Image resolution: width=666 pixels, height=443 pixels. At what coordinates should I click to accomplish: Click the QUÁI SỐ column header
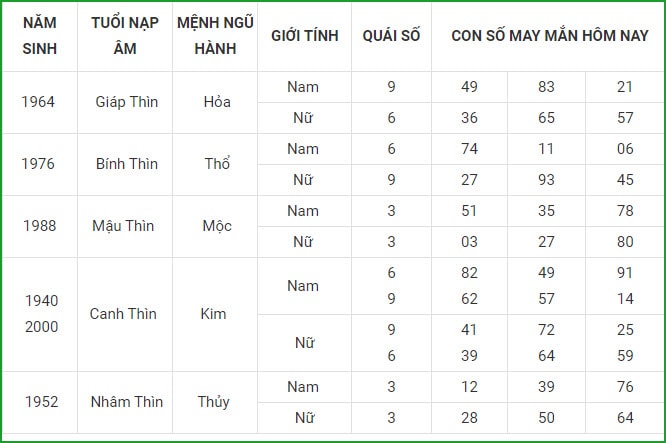(x=391, y=36)
